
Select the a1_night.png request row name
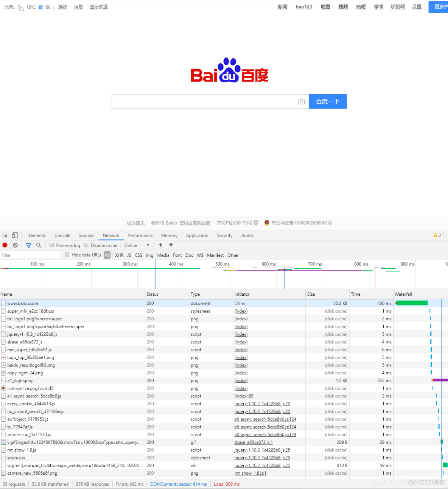20,381
